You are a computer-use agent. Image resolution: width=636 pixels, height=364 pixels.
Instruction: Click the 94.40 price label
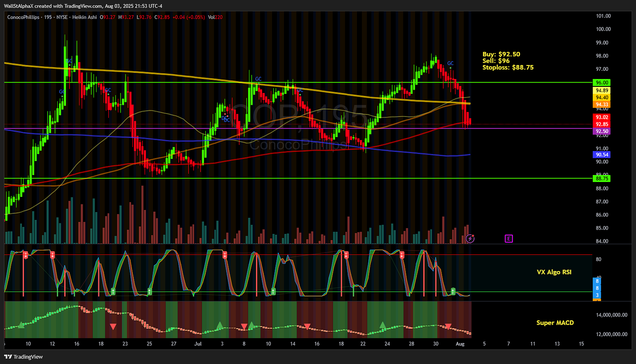coord(601,97)
